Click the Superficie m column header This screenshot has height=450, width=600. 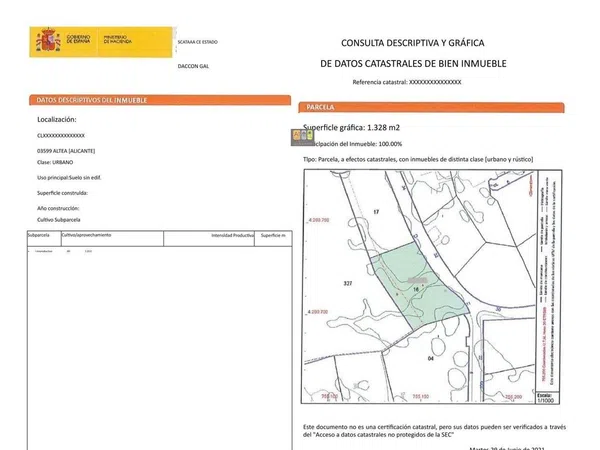point(273,236)
